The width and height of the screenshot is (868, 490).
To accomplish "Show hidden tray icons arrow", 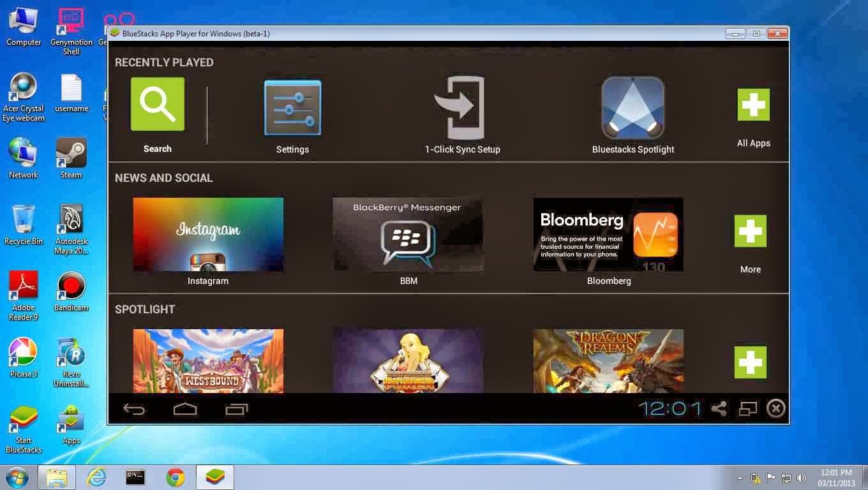I will pos(740,478).
